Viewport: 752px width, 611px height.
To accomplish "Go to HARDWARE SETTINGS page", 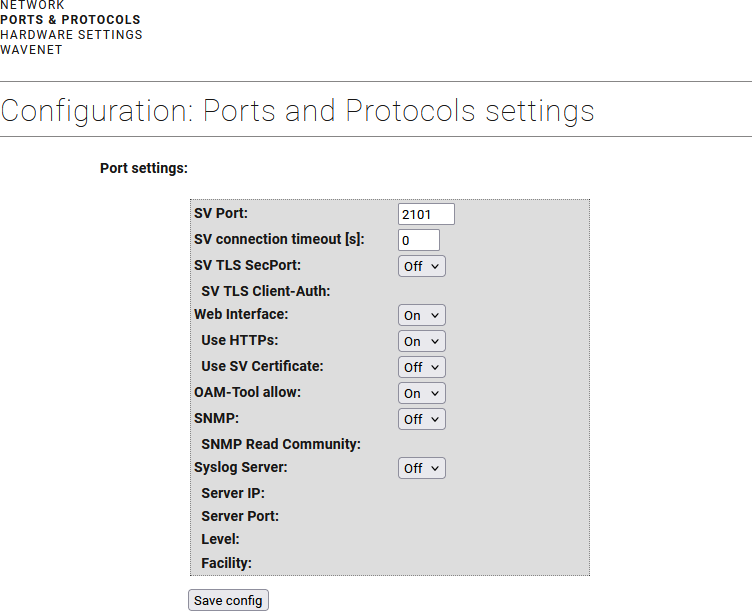I will pyautogui.click(x=71, y=35).
